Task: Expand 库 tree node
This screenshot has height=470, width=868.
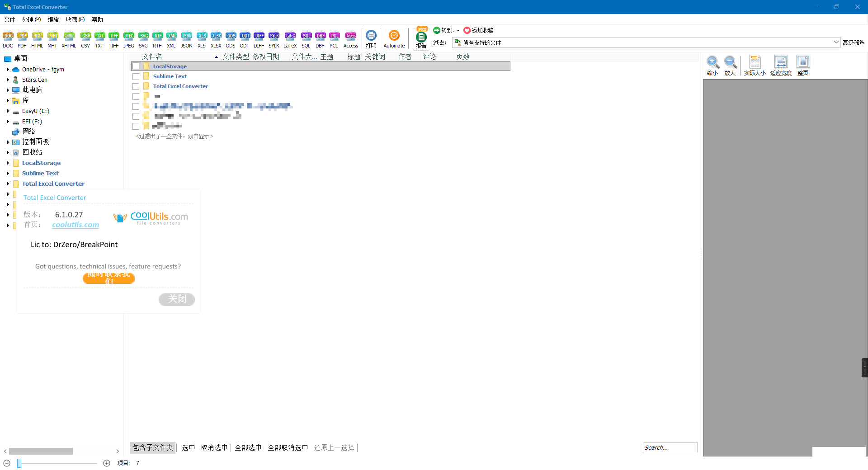Action: click(8, 100)
